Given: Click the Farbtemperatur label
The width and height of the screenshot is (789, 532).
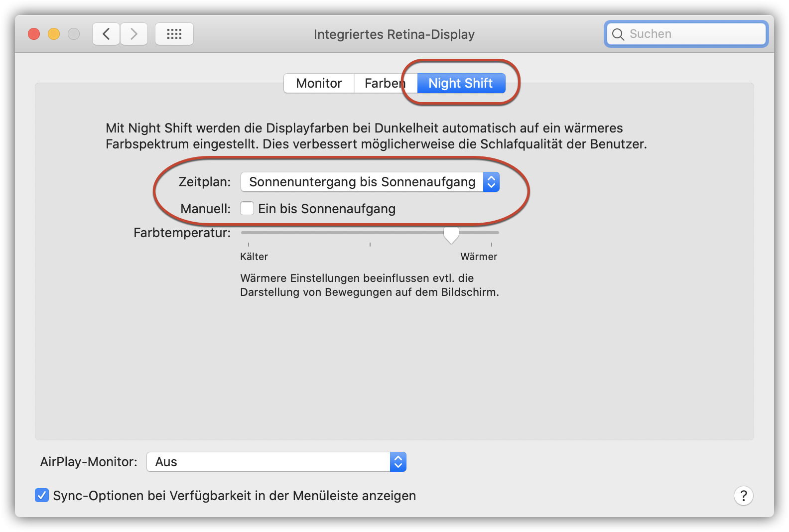Looking at the screenshot, I should tap(182, 233).
